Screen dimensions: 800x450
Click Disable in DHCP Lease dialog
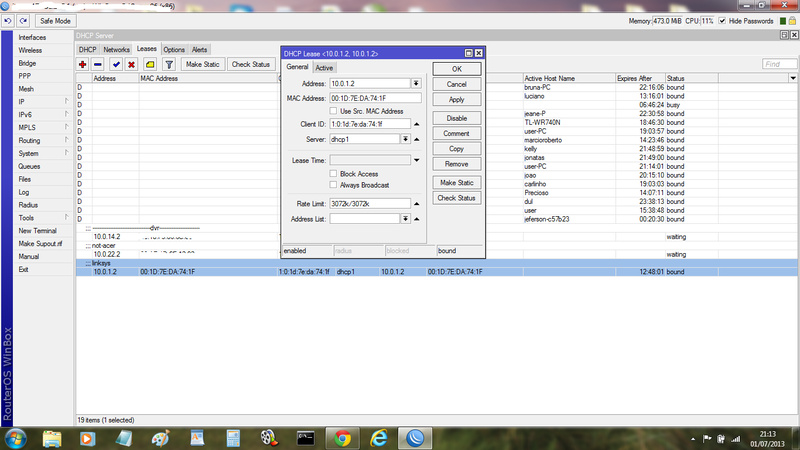(x=457, y=118)
